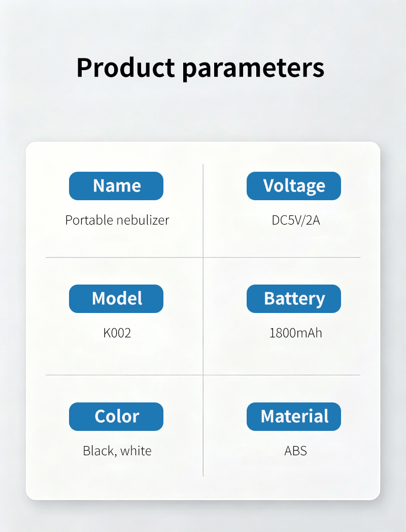The image size is (406, 532).
Task: Click the word Portable under Name
Action: (x=89, y=220)
